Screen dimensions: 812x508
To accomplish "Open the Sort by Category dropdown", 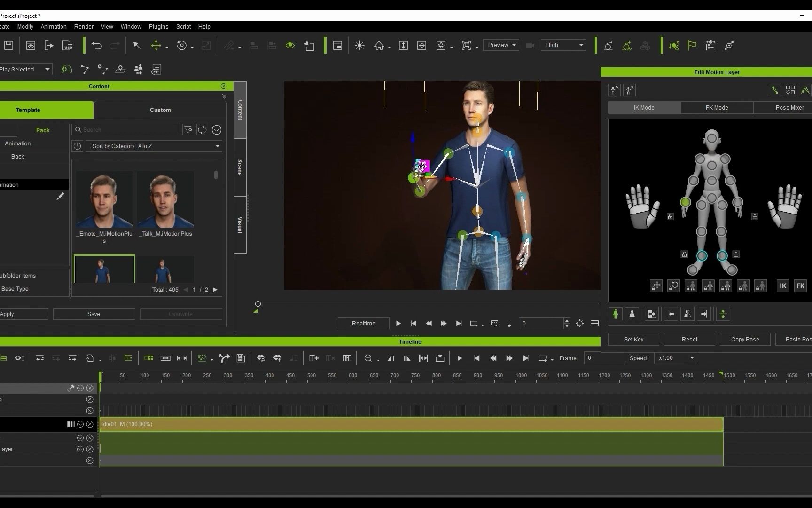I will [x=154, y=146].
